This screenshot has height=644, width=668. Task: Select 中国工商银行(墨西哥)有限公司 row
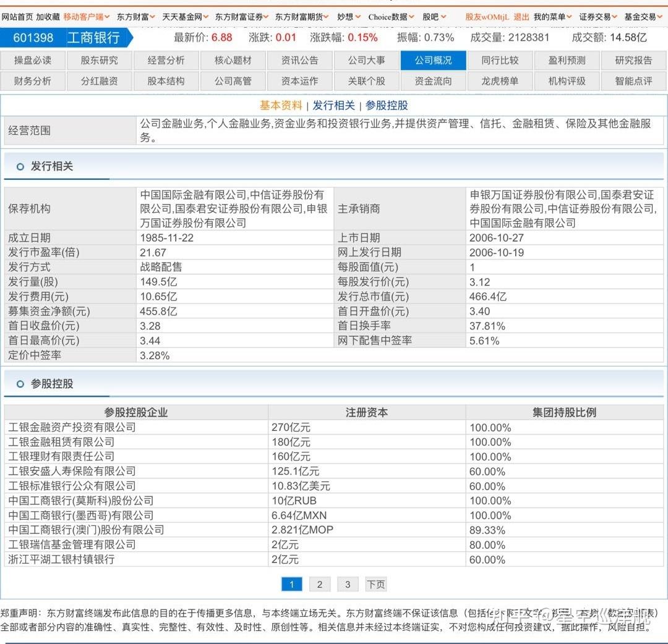[x=333, y=515]
